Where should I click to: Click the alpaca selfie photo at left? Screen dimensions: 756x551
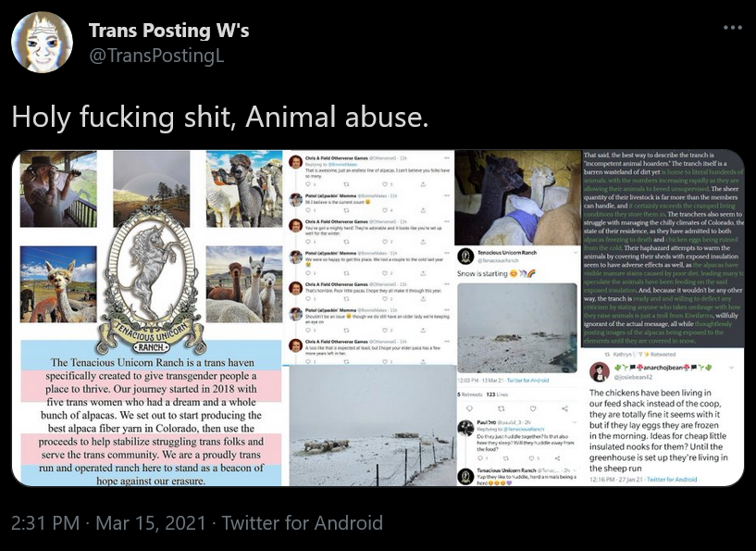point(58,284)
